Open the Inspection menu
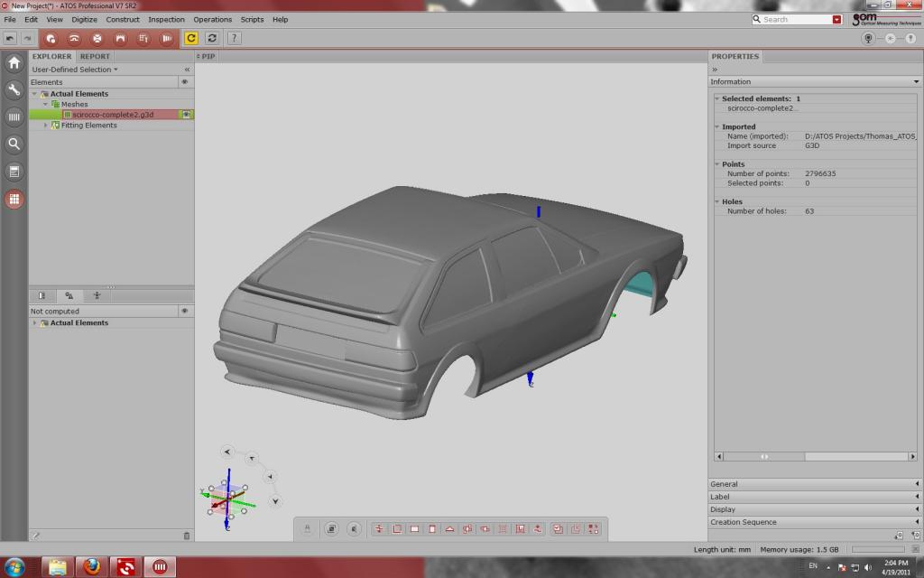 166,19
